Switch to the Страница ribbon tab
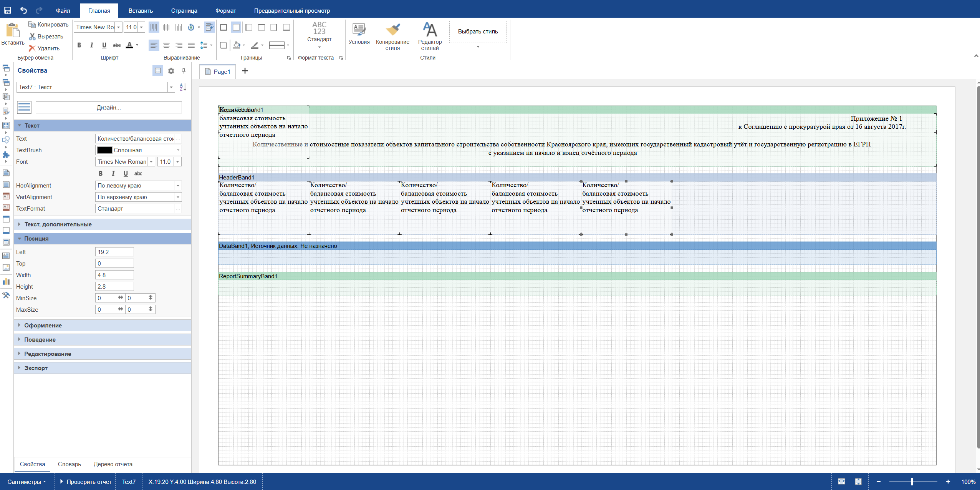 click(184, 11)
